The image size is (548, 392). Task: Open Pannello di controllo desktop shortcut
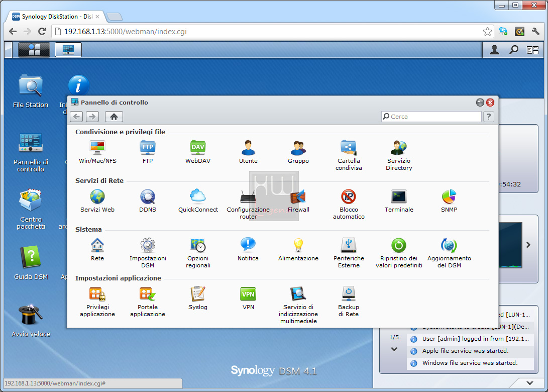(x=31, y=152)
